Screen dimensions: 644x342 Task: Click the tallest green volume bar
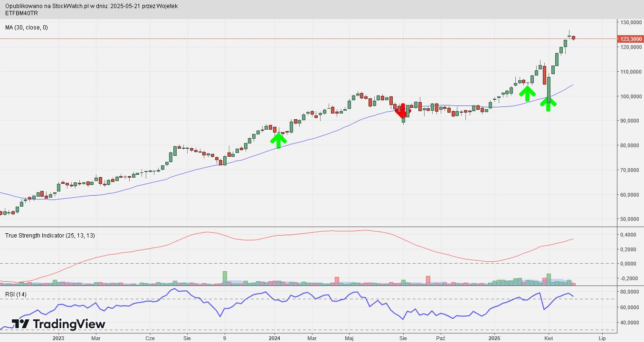[x=225, y=278]
